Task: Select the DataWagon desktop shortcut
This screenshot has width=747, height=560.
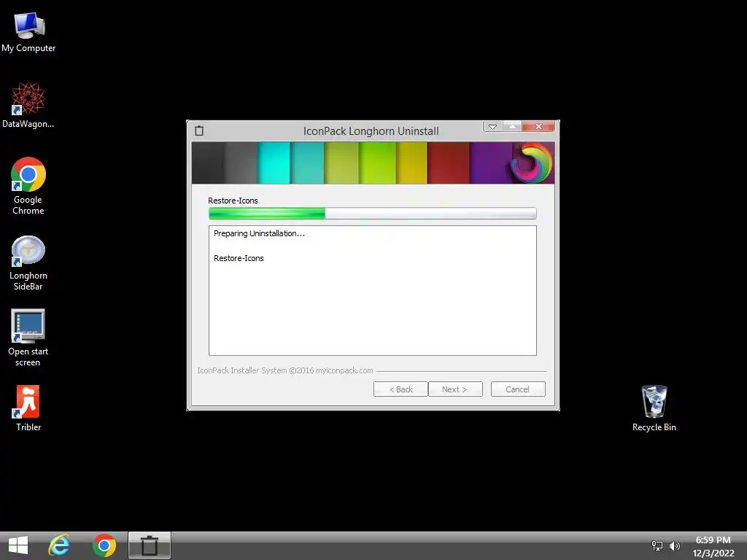Action: pos(28,105)
